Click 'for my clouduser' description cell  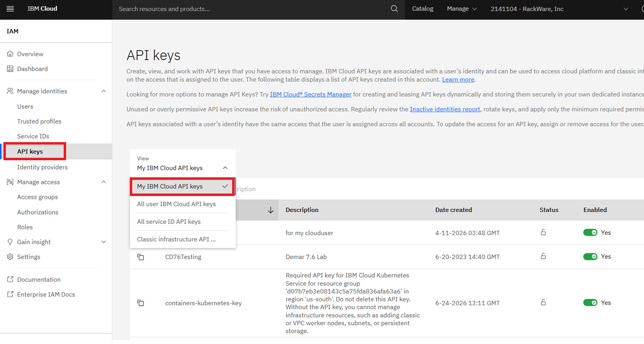(309, 233)
